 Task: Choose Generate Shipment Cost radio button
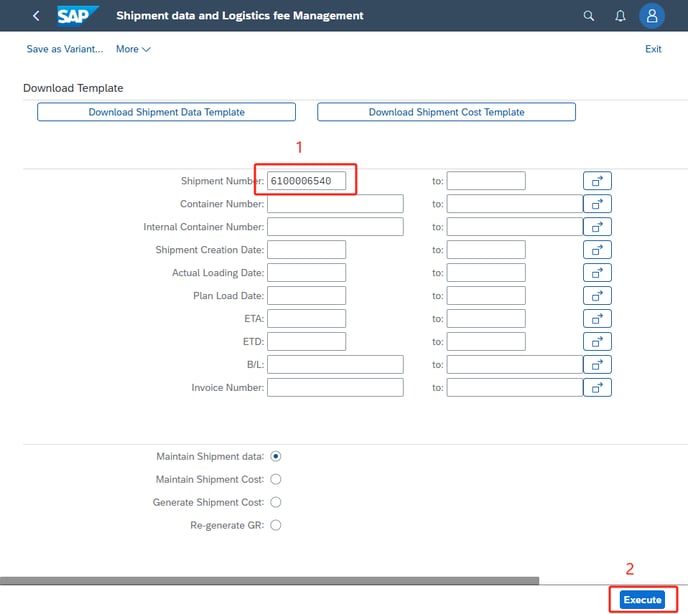[276, 502]
